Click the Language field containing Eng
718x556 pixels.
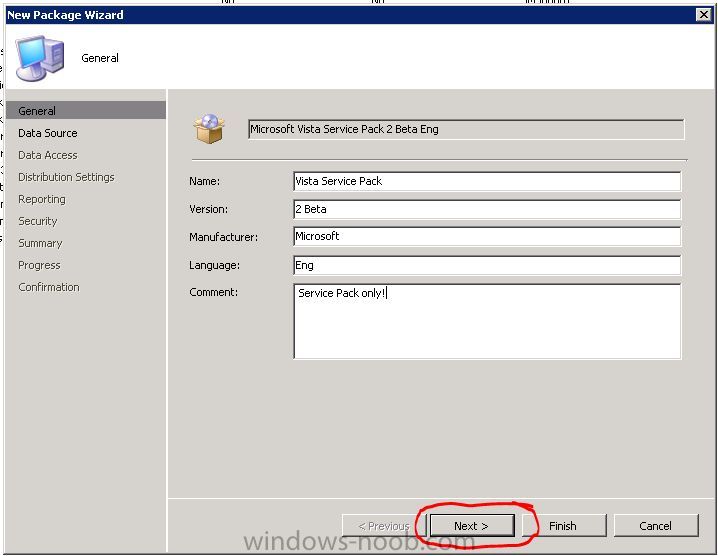click(487, 265)
